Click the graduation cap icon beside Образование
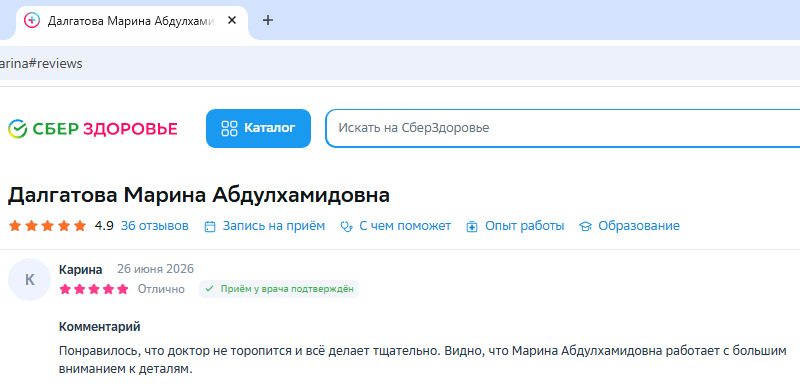800x384 pixels. tap(585, 227)
